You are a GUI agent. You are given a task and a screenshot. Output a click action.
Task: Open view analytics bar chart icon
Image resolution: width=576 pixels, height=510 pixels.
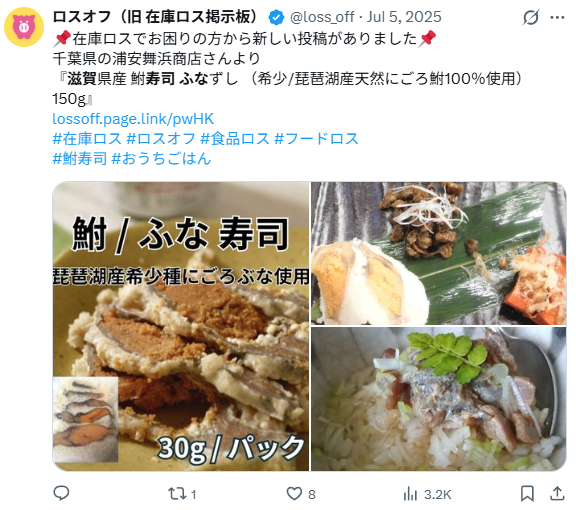(x=410, y=493)
